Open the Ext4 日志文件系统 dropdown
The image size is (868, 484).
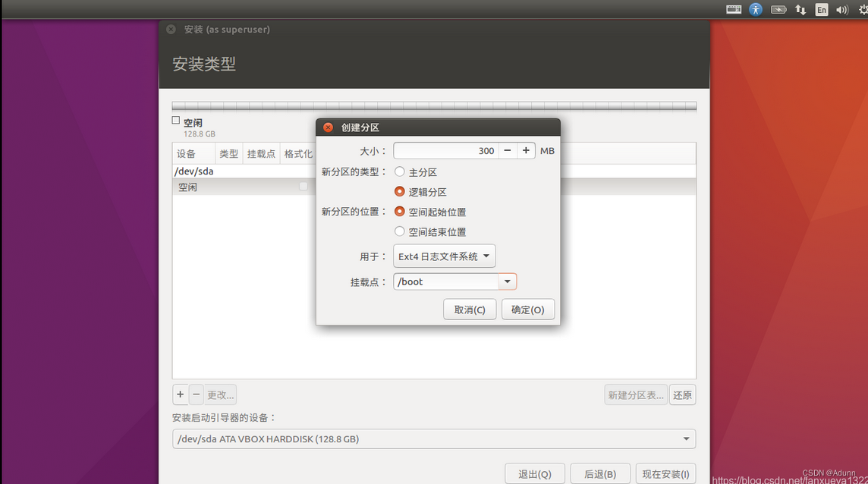click(445, 256)
